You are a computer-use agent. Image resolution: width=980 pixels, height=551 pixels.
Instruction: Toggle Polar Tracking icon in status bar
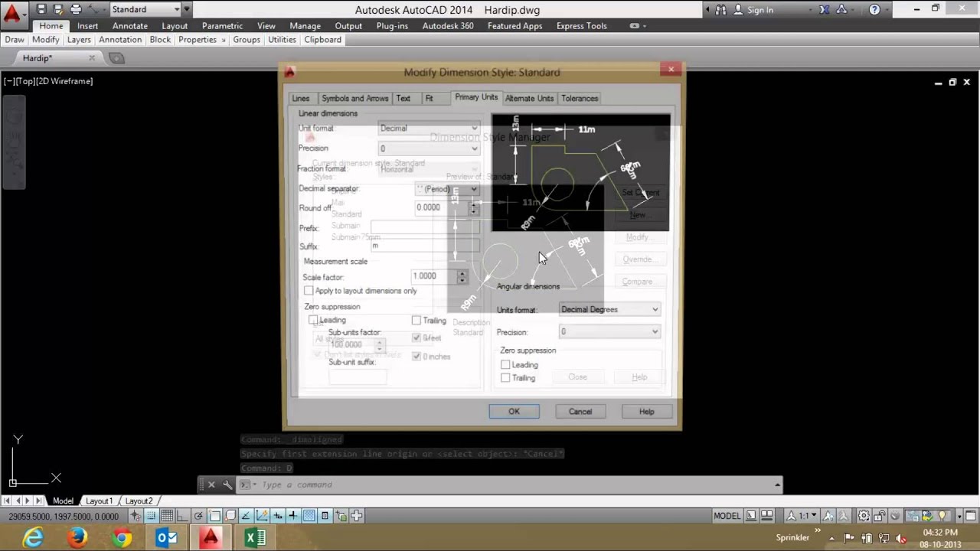pyautogui.click(x=198, y=516)
